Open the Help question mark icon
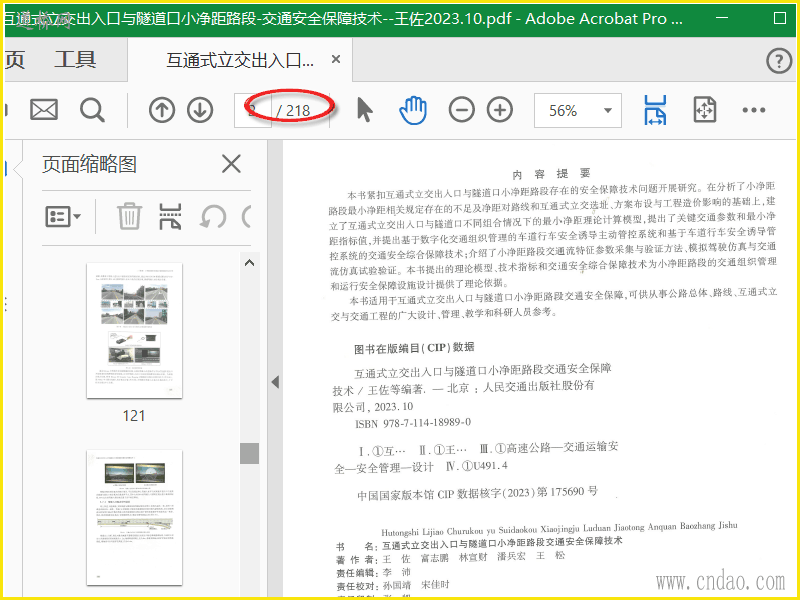This screenshot has width=800, height=600. [x=779, y=61]
